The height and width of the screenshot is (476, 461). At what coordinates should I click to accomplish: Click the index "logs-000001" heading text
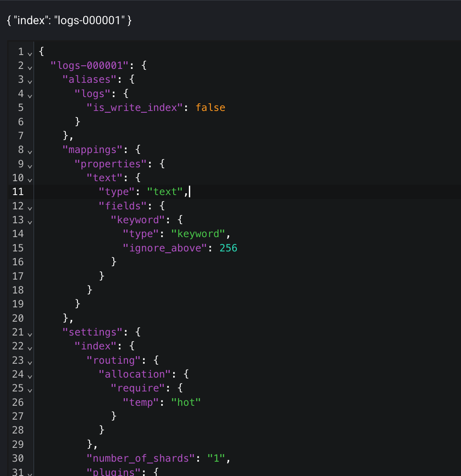(x=69, y=20)
